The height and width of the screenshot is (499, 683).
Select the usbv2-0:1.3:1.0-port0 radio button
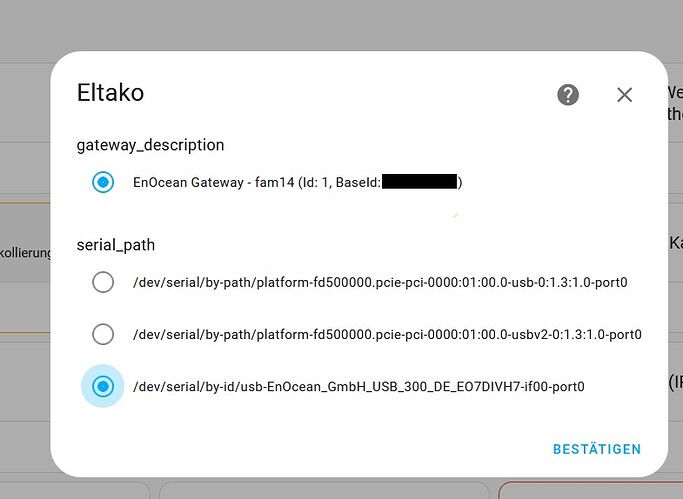tap(103, 334)
